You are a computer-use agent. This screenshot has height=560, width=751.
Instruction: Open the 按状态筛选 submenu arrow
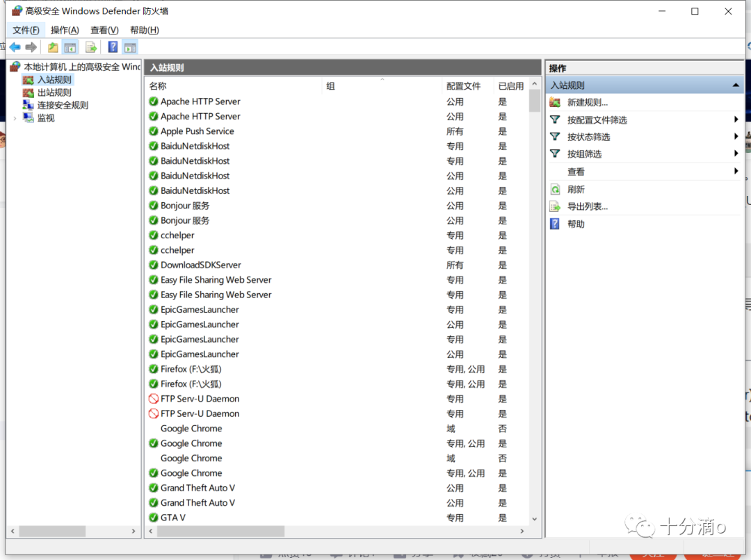(736, 136)
